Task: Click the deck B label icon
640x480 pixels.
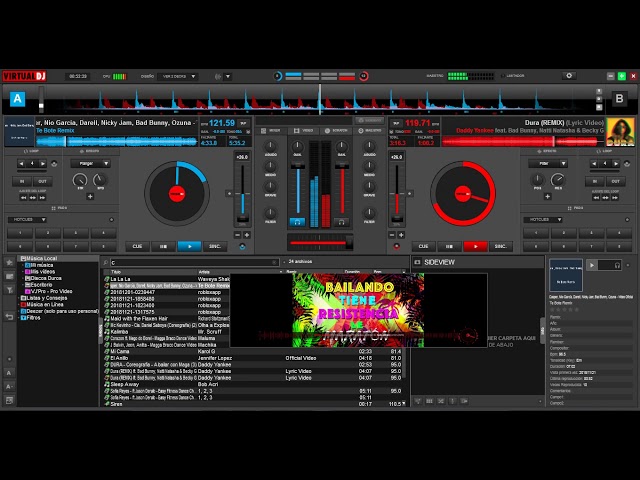Action: (619, 99)
